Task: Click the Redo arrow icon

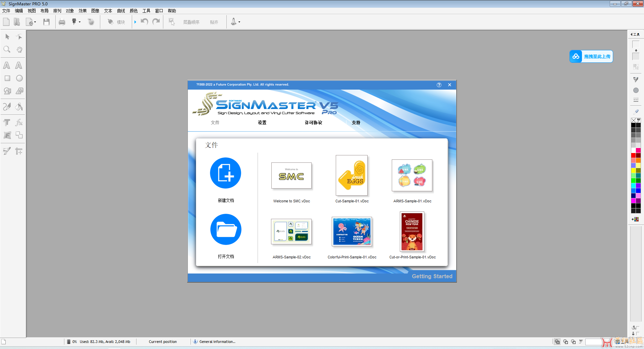Action: (156, 22)
